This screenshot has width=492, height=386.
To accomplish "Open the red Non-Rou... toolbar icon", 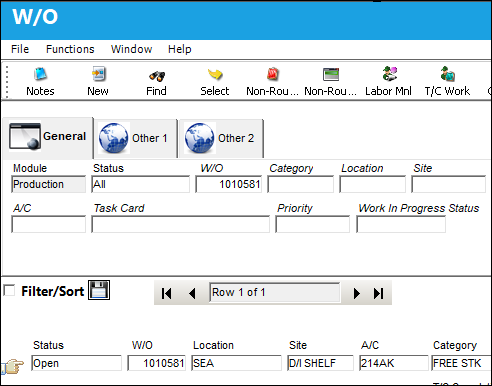I will point(273,74).
